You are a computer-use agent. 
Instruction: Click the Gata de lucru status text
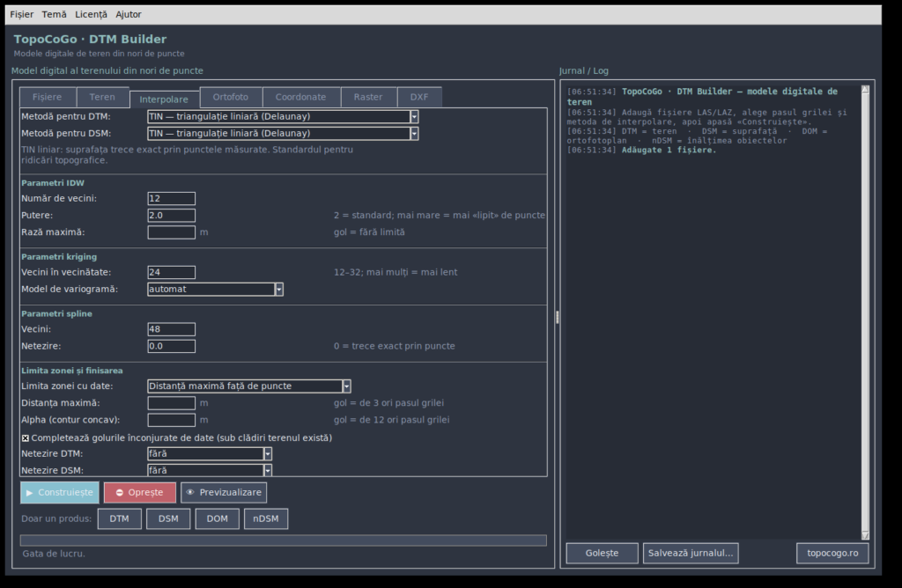point(54,554)
